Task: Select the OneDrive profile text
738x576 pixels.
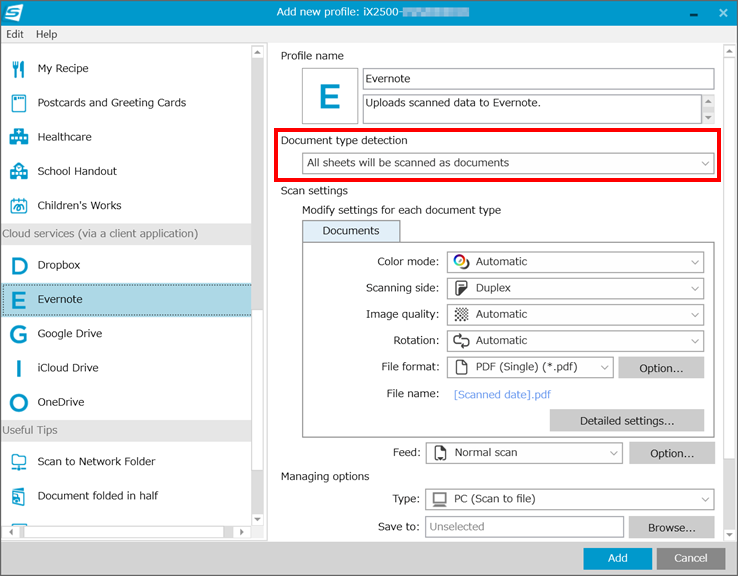Action: (61, 402)
